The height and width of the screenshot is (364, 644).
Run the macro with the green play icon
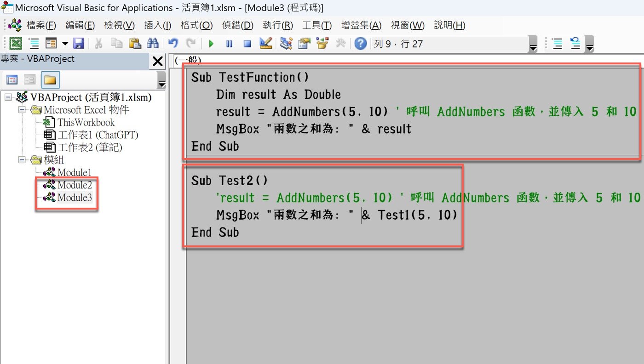click(x=211, y=44)
